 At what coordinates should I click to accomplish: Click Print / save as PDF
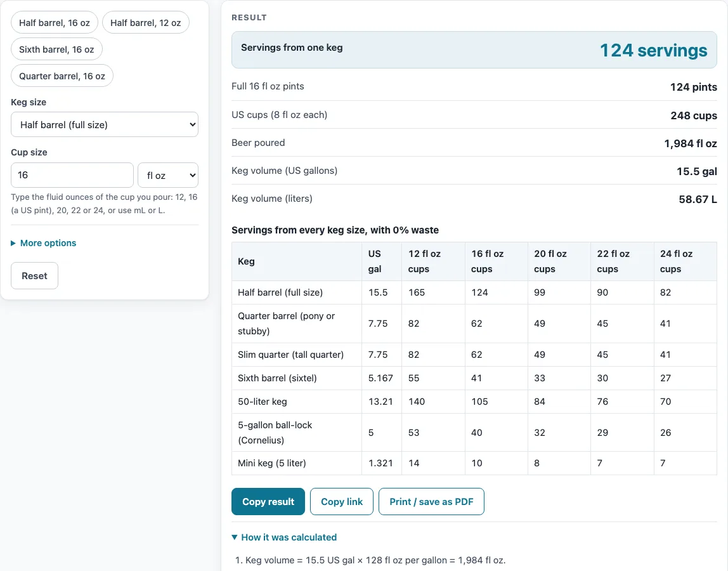[431, 501]
